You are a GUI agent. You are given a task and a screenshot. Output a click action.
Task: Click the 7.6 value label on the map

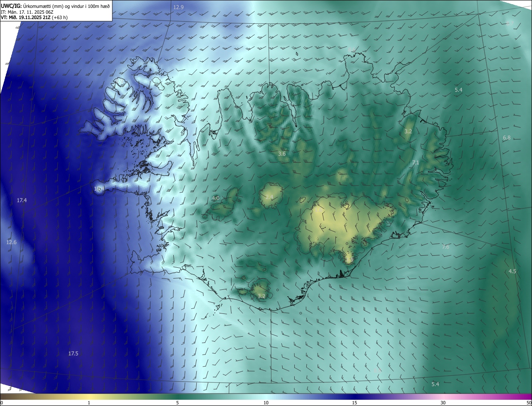(x=446, y=247)
